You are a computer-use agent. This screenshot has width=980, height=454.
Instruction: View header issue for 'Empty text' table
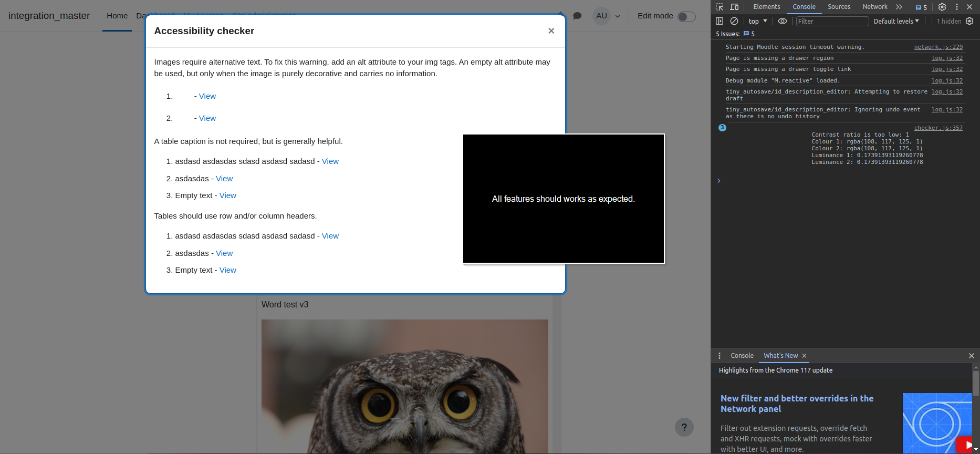coord(227,270)
